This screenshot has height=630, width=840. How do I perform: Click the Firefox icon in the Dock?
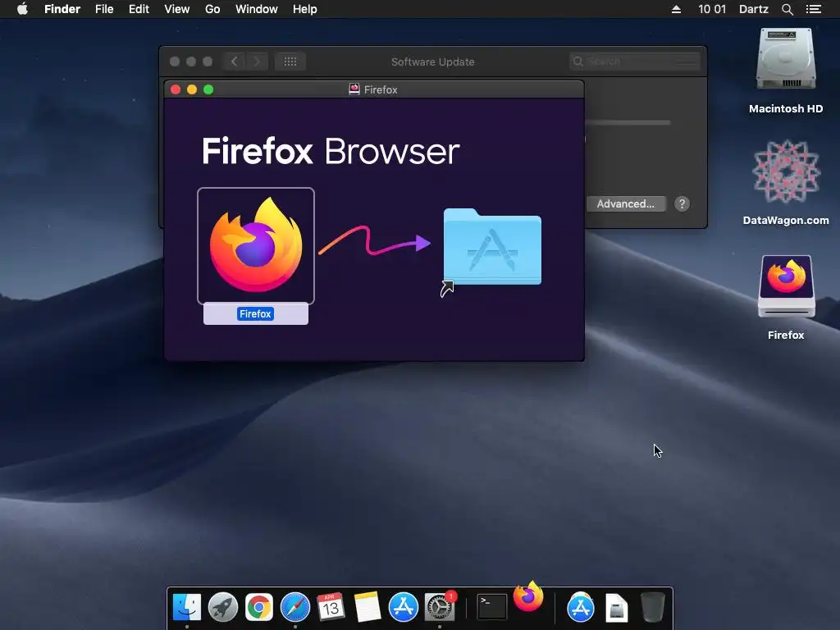pos(528,596)
